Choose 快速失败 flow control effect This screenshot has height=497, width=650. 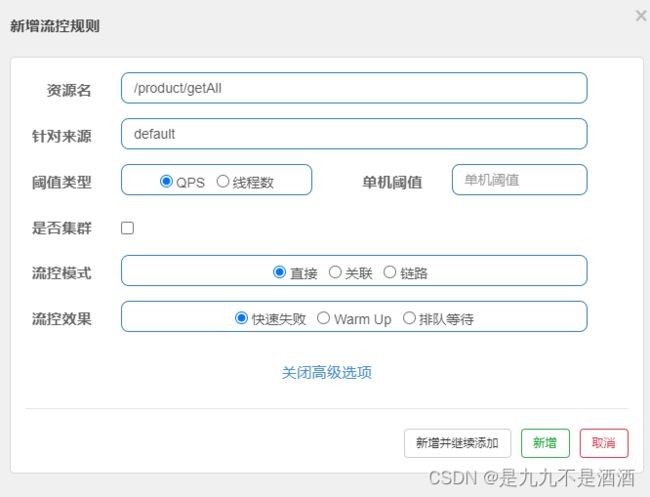[241, 318]
